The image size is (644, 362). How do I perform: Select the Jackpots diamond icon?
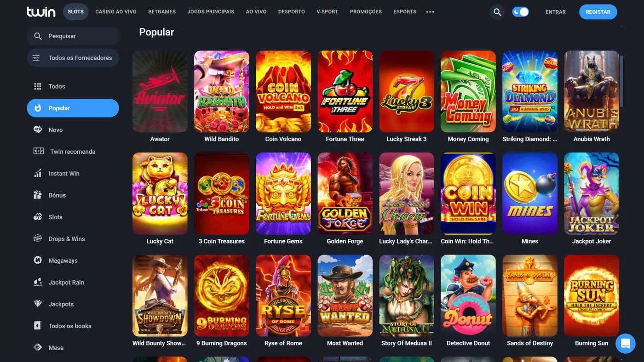pos(38,304)
